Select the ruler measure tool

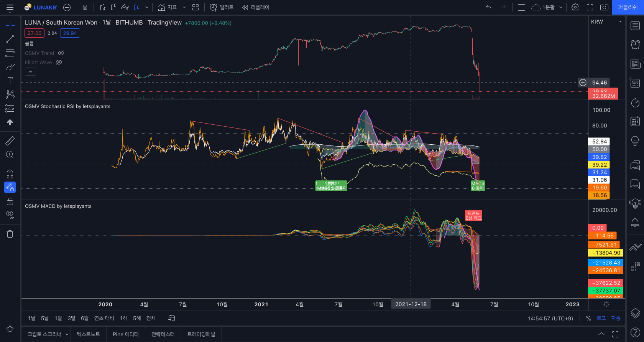(10, 141)
